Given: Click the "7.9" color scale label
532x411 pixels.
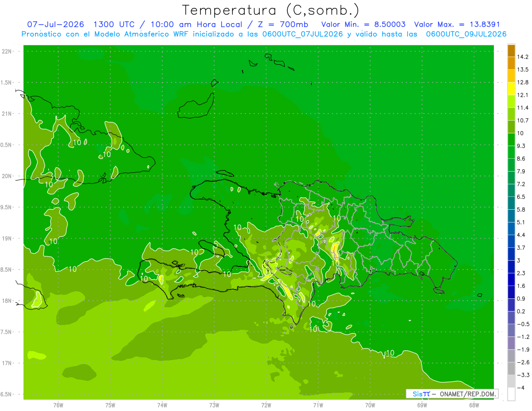Looking at the screenshot, I should [521, 171].
